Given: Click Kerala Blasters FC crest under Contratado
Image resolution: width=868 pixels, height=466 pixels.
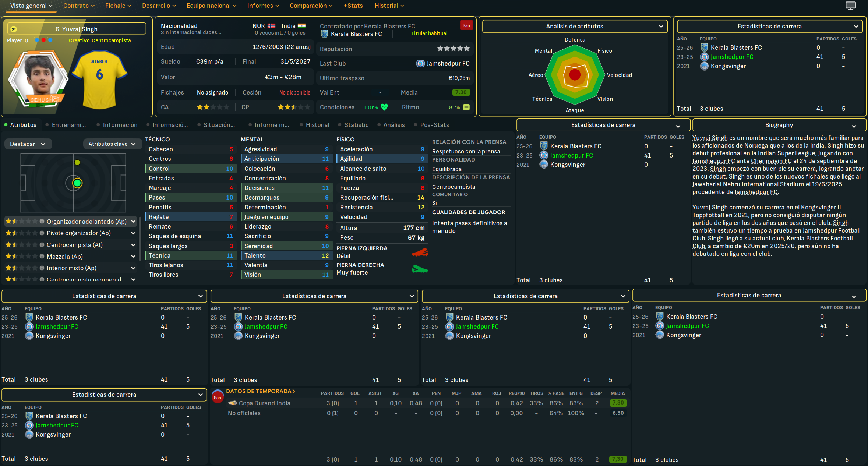Looking at the screenshot, I should pos(324,34).
